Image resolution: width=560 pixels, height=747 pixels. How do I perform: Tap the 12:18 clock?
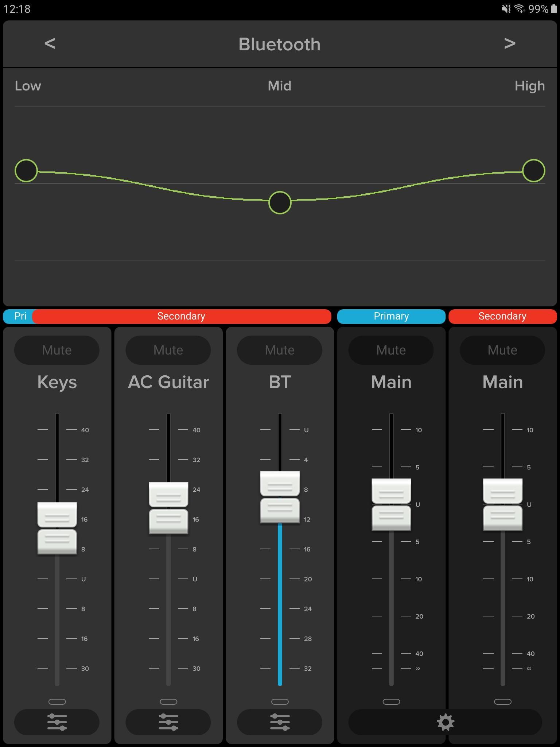pyautogui.click(x=17, y=9)
